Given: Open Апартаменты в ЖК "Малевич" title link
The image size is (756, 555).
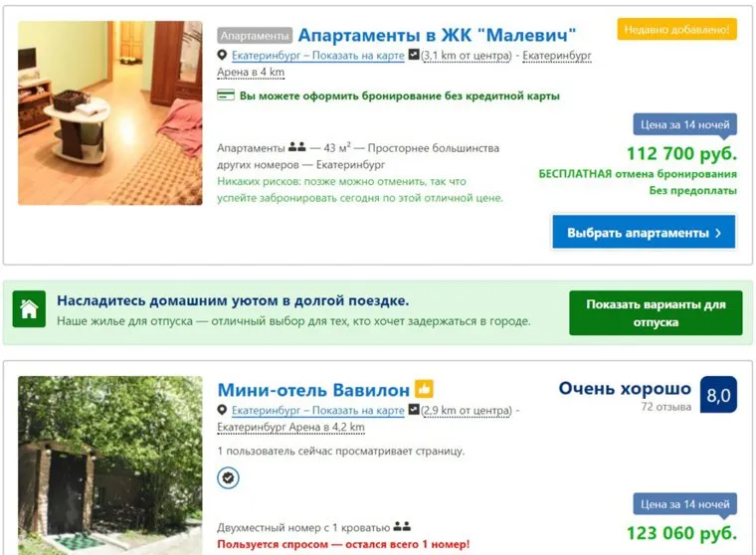Looking at the screenshot, I should click(x=437, y=35).
